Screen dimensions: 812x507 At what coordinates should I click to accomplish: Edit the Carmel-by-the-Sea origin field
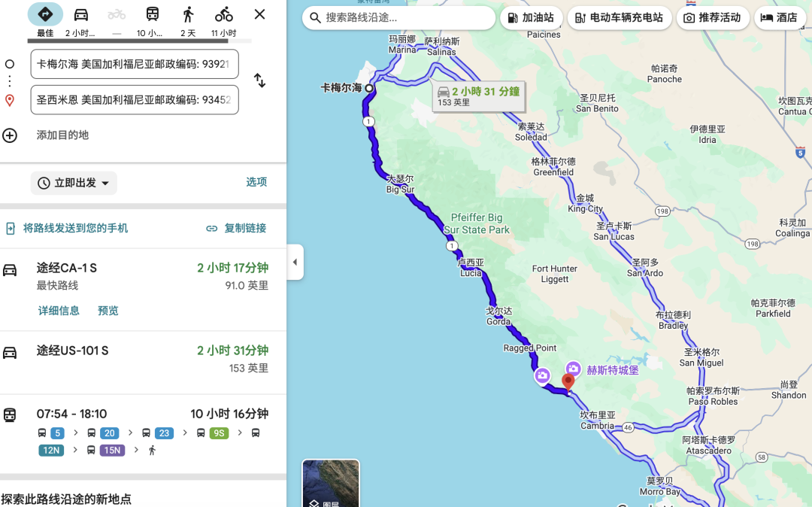click(135, 64)
